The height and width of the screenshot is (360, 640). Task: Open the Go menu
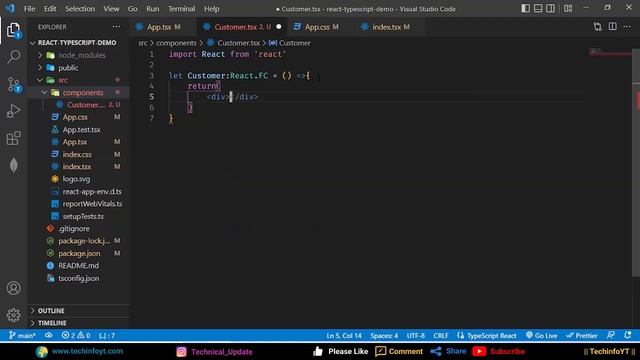[133, 9]
